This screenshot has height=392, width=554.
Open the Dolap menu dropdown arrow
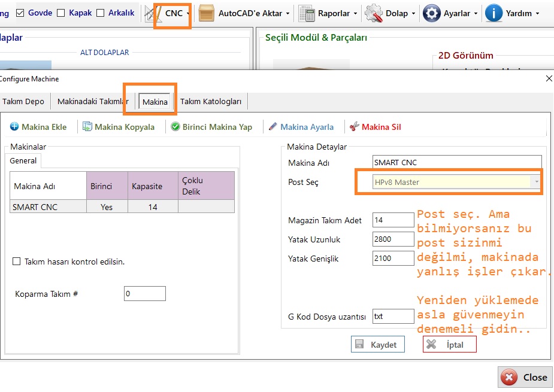[414, 13]
